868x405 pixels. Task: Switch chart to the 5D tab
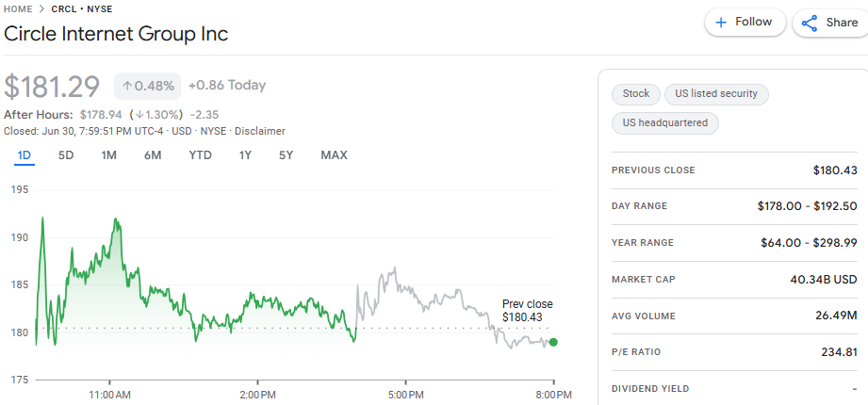pyautogui.click(x=66, y=155)
